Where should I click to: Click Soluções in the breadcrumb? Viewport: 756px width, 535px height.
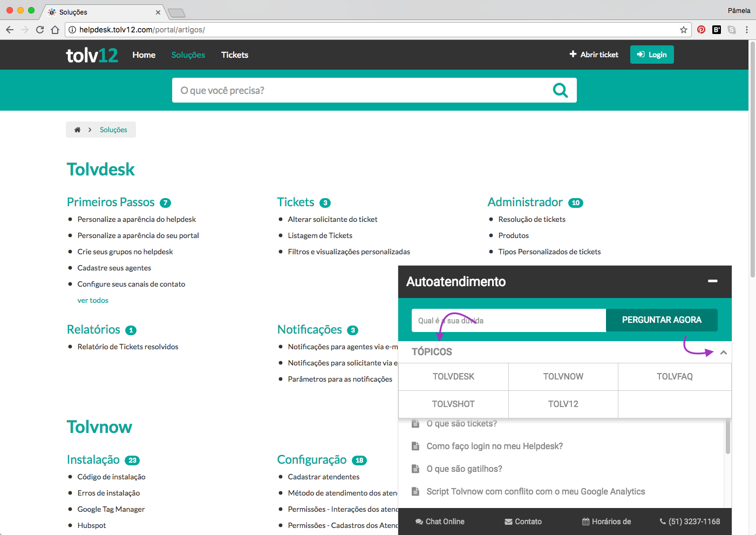tap(113, 130)
